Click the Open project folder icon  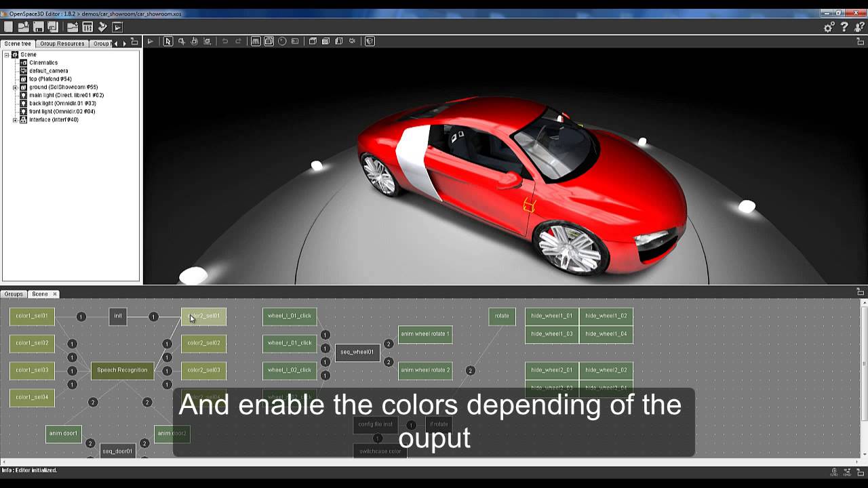coord(23,27)
